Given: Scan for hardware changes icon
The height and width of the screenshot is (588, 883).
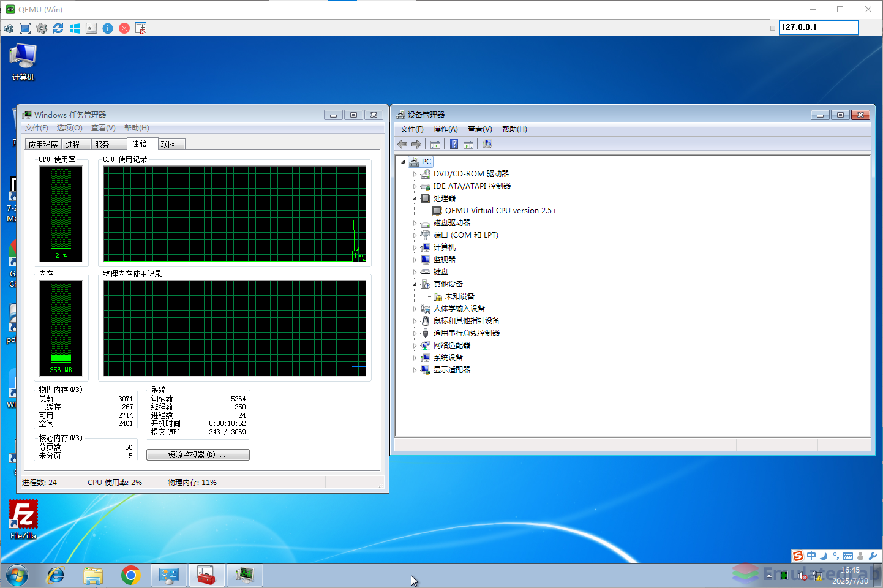Looking at the screenshot, I should coord(487,144).
